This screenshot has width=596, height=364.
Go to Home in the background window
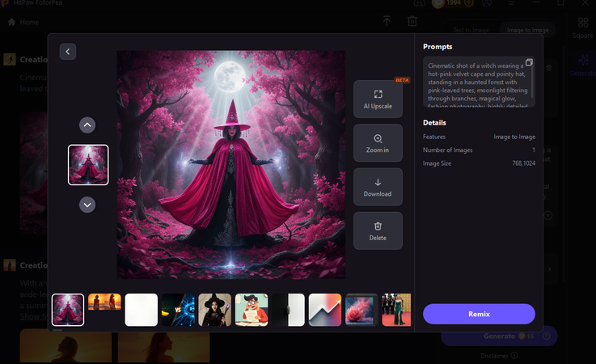[x=23, y=22]
